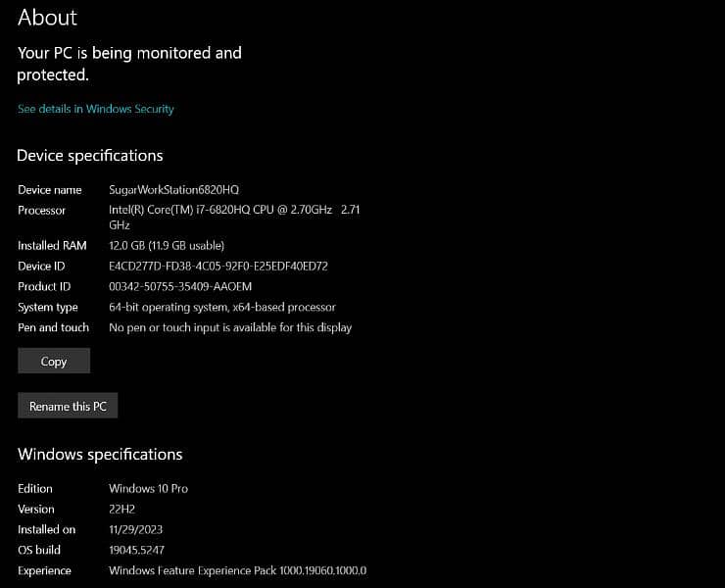Select RAM value 12.0 GB (11.9 GB usable)
The width and height of the screenshot is (725, 588).
[167, 246]
